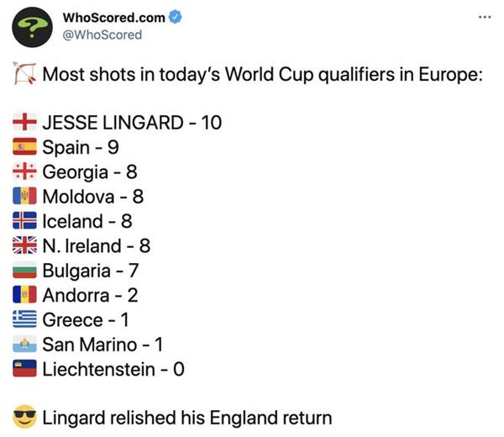The width and height of the screenshot is (504, 437).
Task: Click the Andorra flag emoji
Action: pyautogui.click(x=24, y=294)
